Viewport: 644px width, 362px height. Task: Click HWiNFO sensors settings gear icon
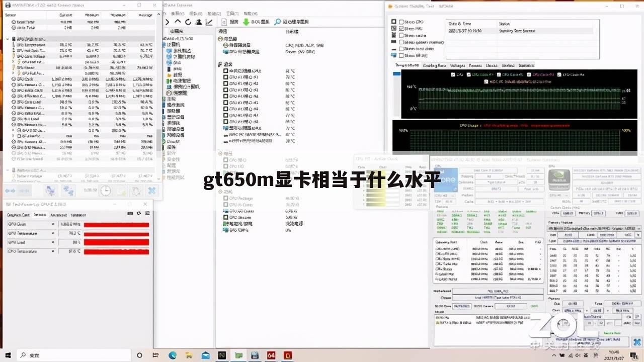pos(136,191)
